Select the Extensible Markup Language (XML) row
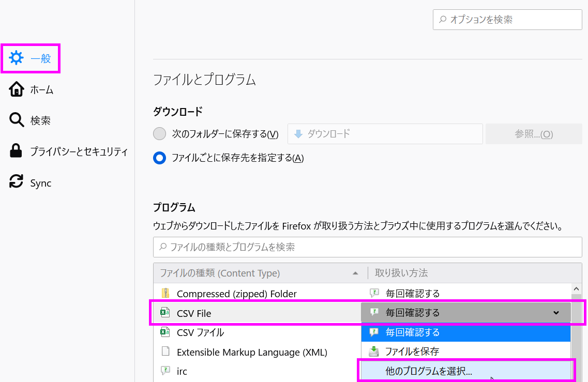The image size is (588, 382). 252,352
